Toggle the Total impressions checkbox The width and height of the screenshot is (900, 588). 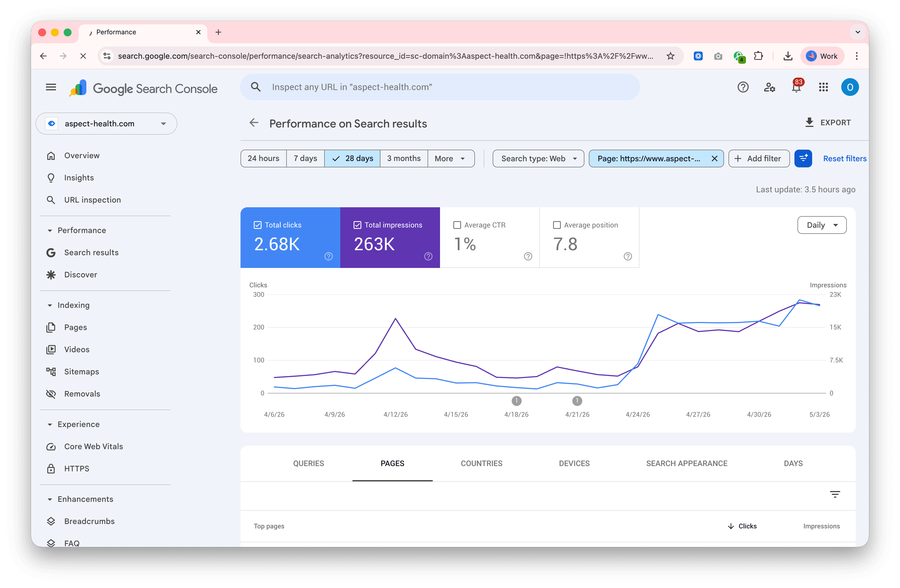357,225
